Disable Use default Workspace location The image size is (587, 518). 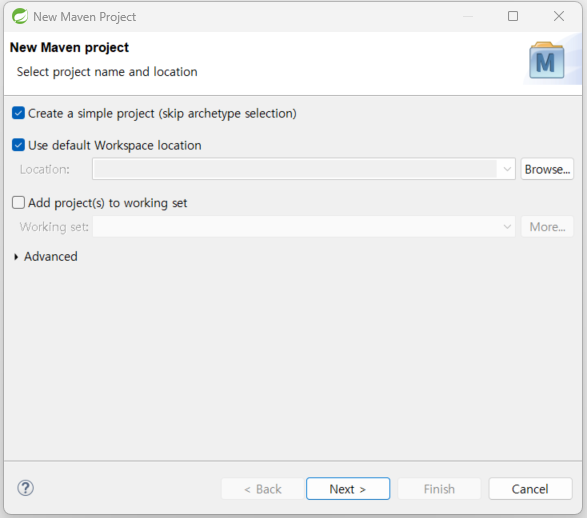[18, 145]
